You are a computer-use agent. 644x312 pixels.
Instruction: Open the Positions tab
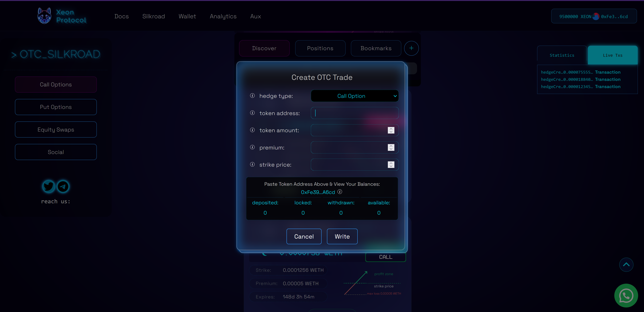[x=320, y=48]
